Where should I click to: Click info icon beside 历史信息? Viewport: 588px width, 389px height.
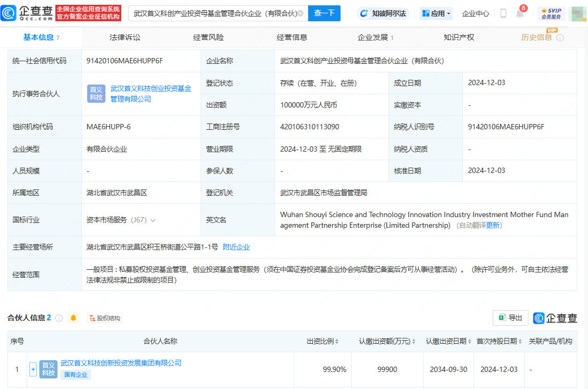tap(560, 37)
